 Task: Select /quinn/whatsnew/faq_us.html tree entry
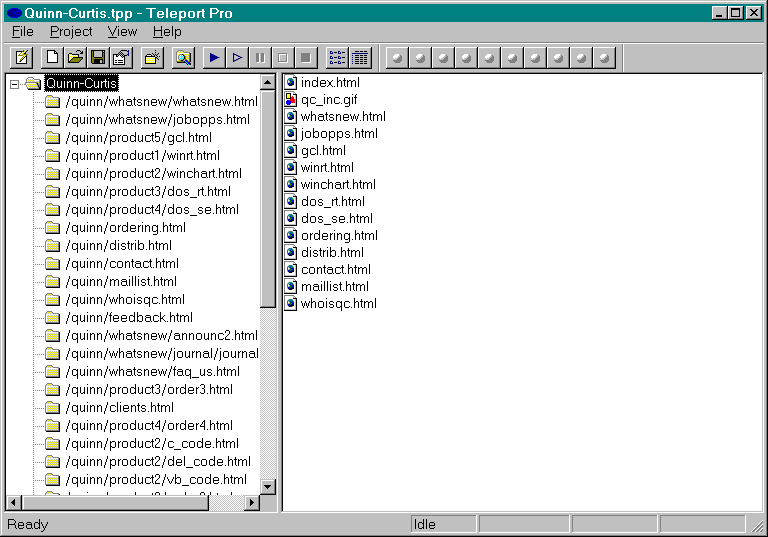(x=152, y=372)
